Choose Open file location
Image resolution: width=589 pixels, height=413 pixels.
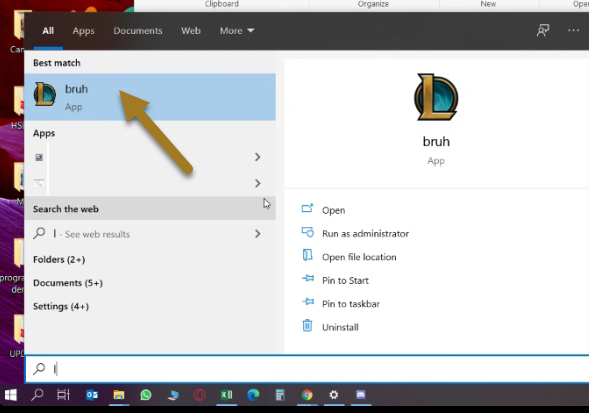[359, 257]
